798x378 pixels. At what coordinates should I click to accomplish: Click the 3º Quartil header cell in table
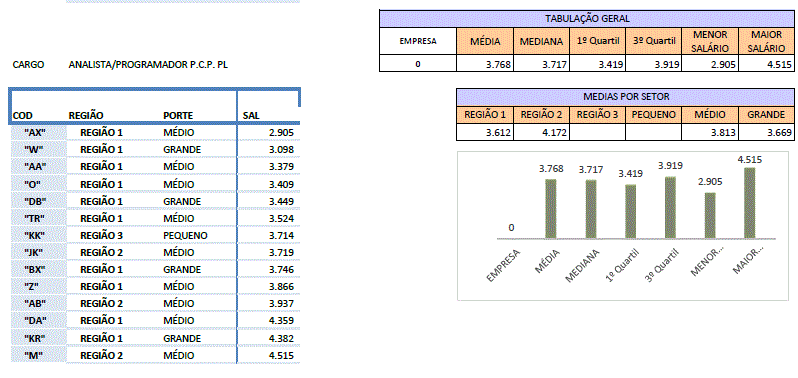(654, 42)
